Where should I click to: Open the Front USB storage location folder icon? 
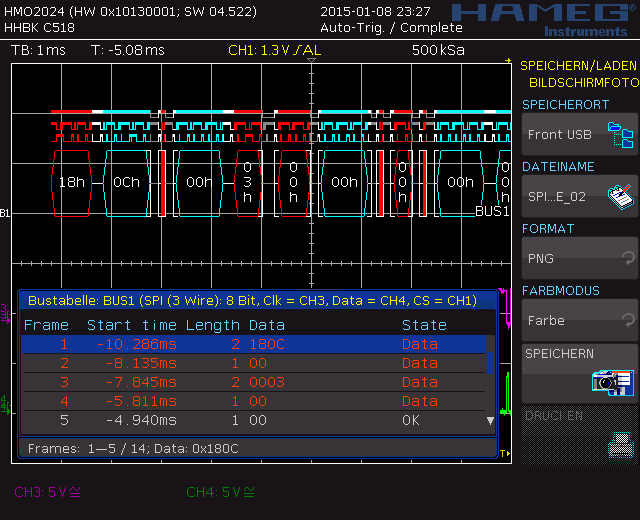(x=620, y=135)
